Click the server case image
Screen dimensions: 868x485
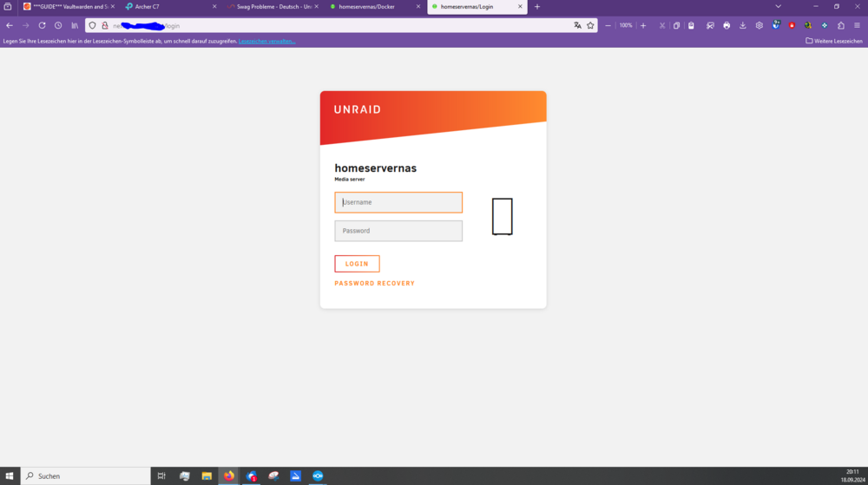point(502,216)
